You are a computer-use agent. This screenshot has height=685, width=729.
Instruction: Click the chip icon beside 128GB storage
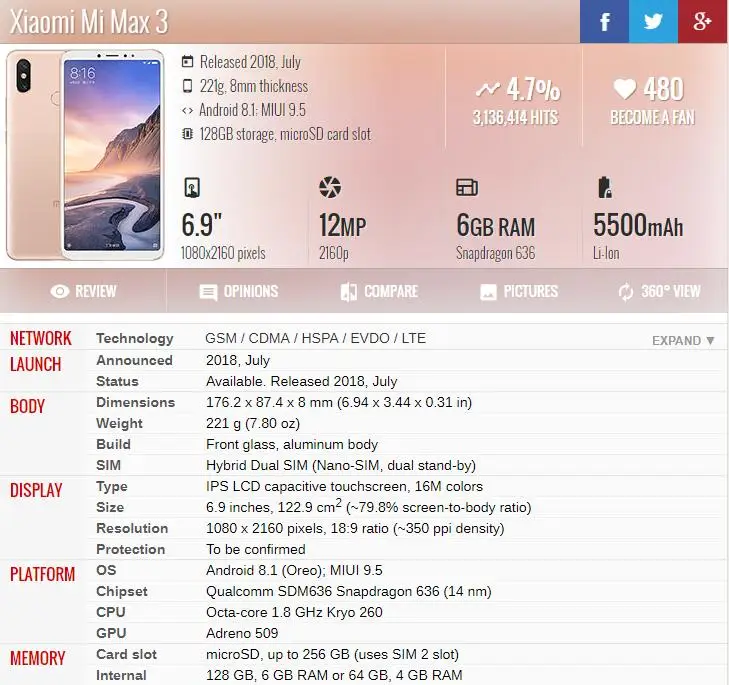(x=187, y=134)
